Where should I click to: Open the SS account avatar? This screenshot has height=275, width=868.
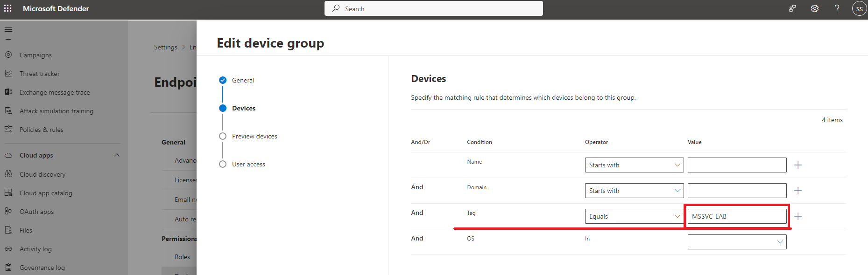pos(859,8)
